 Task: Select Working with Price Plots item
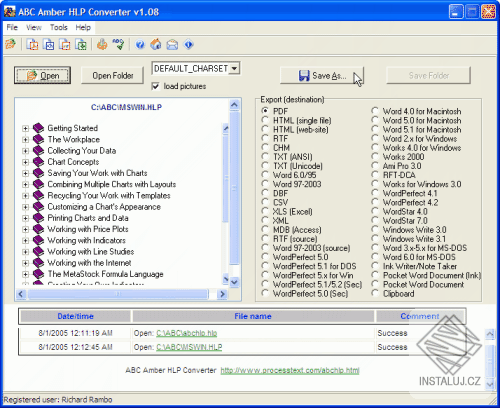88,229
